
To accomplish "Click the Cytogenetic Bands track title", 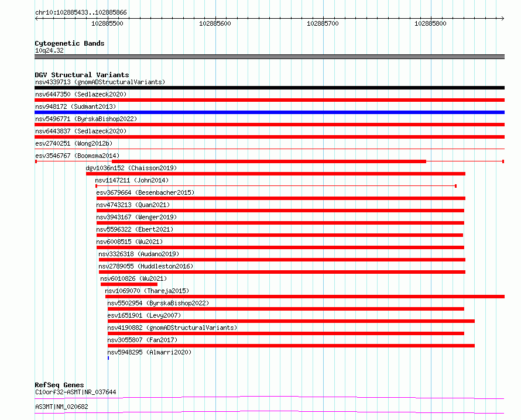I will [70, 43].
